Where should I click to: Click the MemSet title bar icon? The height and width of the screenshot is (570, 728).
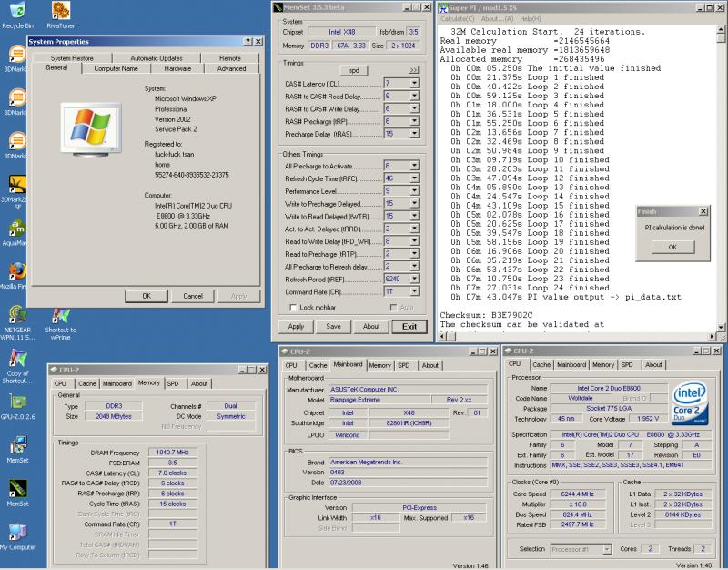[x=278, y=7]
